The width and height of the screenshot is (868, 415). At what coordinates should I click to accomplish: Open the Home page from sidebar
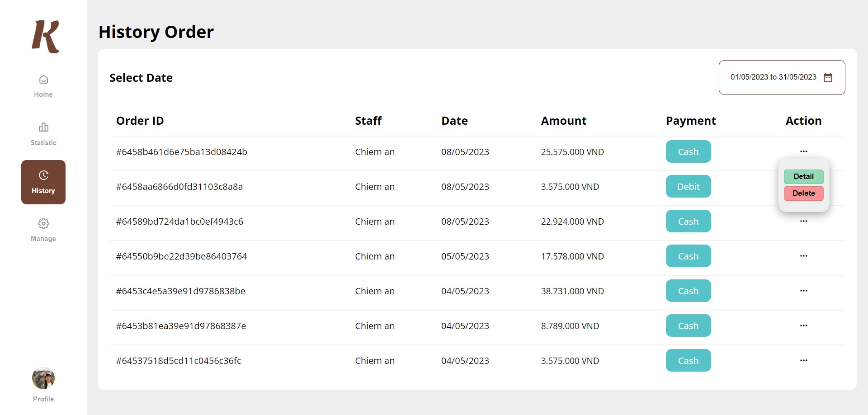point(43,85)
